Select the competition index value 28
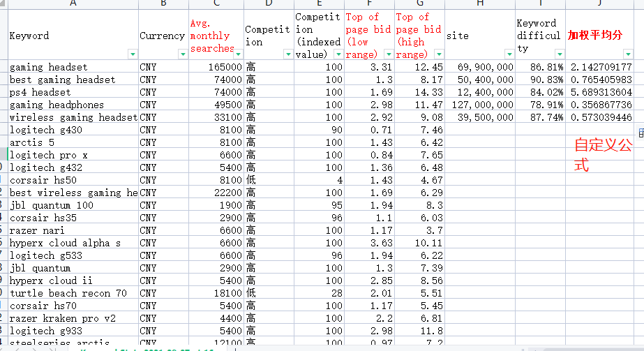Screen dimensions: 644x351 319,293
